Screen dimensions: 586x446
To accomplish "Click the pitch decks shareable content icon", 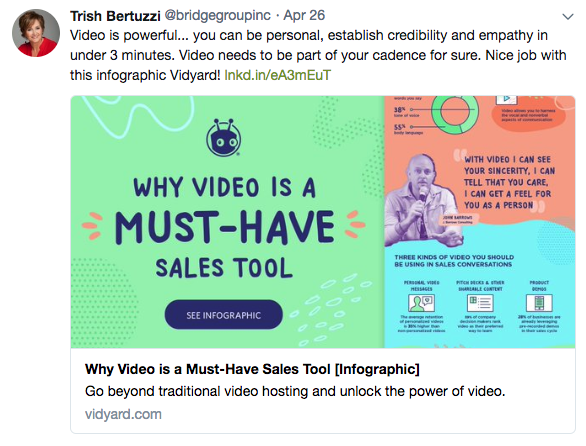I will [x=480, y=303].
